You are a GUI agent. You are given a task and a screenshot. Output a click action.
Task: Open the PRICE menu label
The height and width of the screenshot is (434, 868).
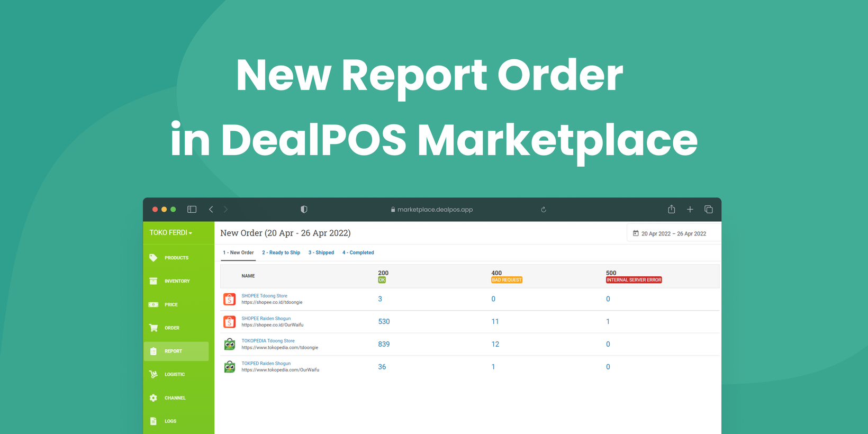[x=171, y=304]
